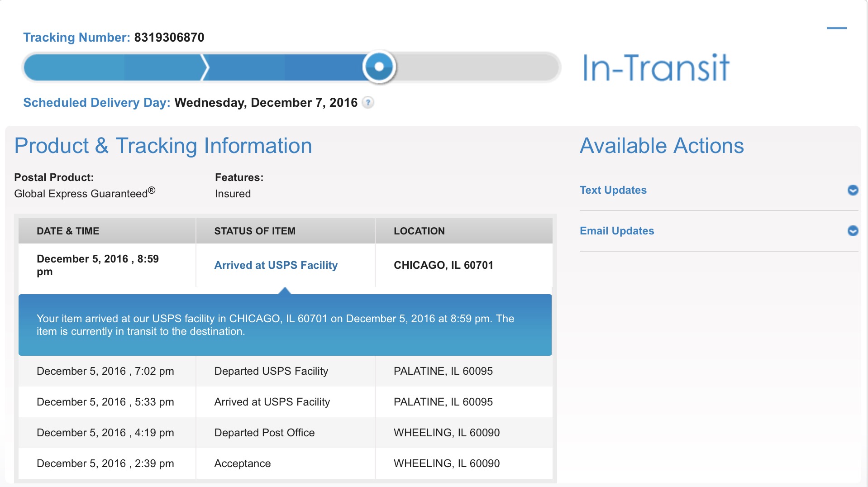Click the chevron arrow in the progress bar
Screen dimensions: 868x487
pos(205,67)
